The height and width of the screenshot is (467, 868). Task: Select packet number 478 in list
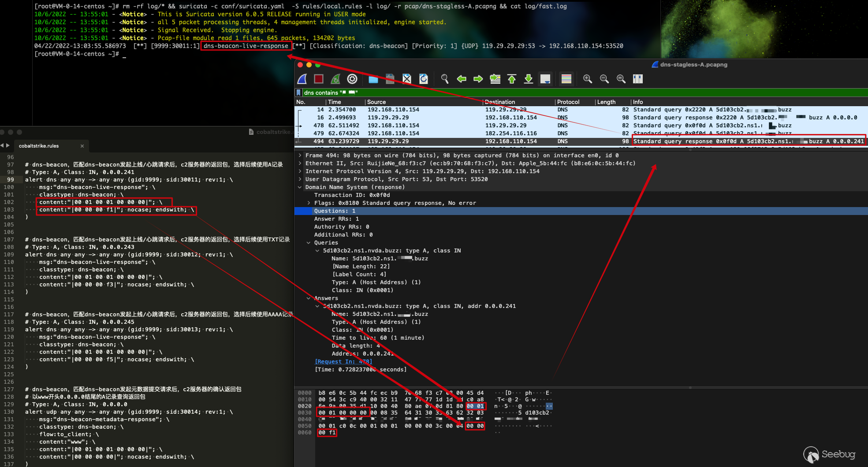click(581, 126)
